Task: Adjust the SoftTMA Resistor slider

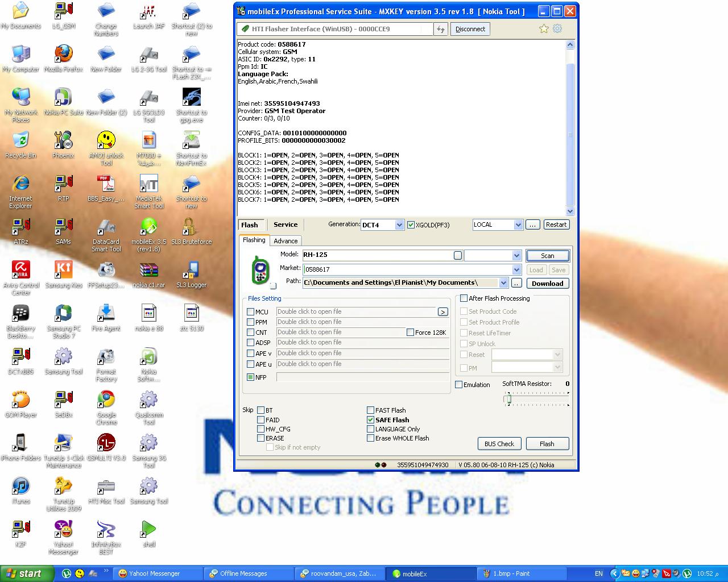Action: [x=508, y=399]
